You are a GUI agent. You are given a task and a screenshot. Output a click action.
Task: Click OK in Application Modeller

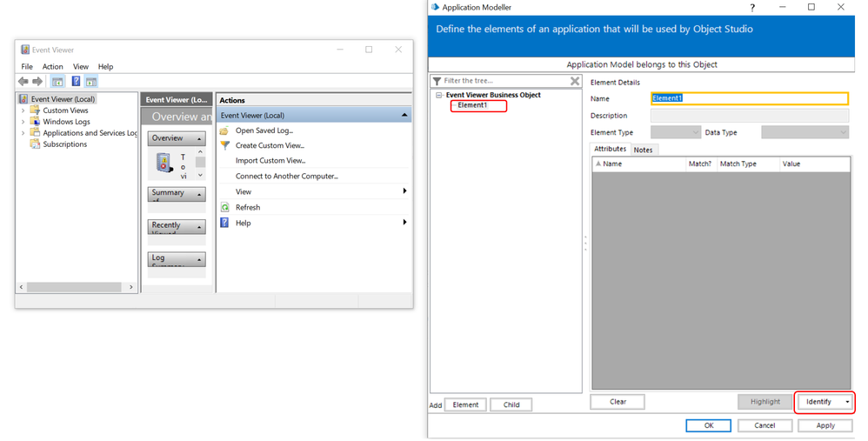pos(709,425)
